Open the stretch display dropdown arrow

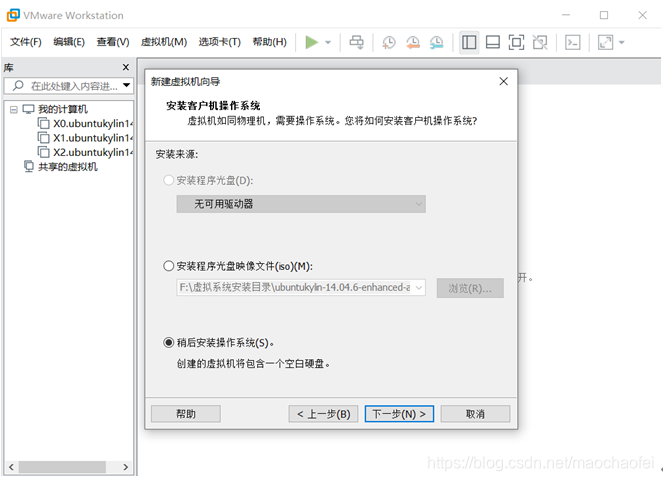(622, 42)
